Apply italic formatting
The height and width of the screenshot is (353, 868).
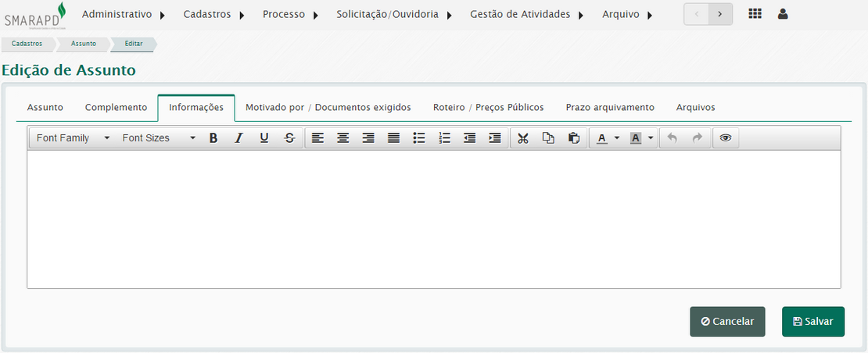point(239,138)
